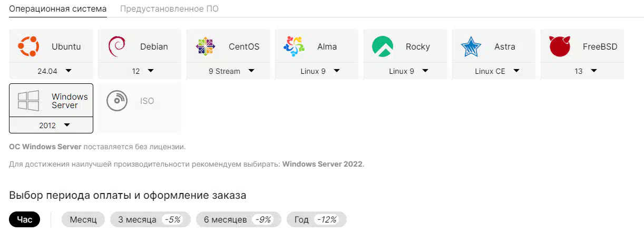Click the Ubuntu name label

(66, 46)
